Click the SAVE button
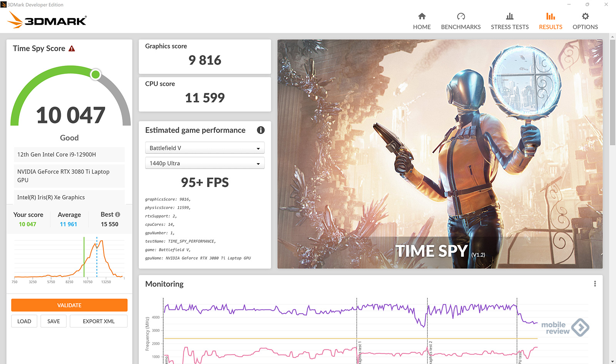This screenshot has width=616, height=364. point(54,321)
